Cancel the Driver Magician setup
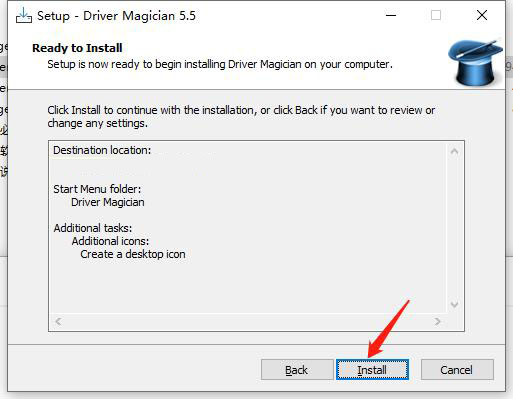Screen dimensions: 513x399 pos(457,370)
